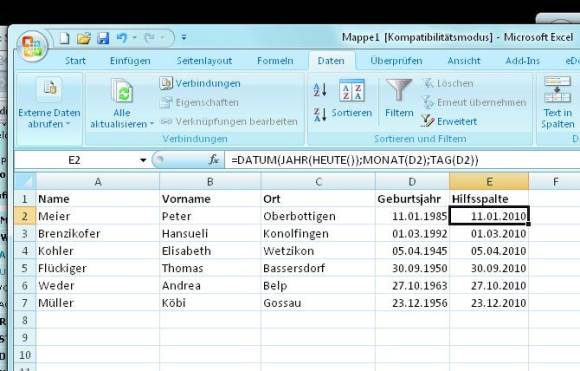Viewport: 580px width, 371px height.
Task: Select column F header
Action: point(555,182)
